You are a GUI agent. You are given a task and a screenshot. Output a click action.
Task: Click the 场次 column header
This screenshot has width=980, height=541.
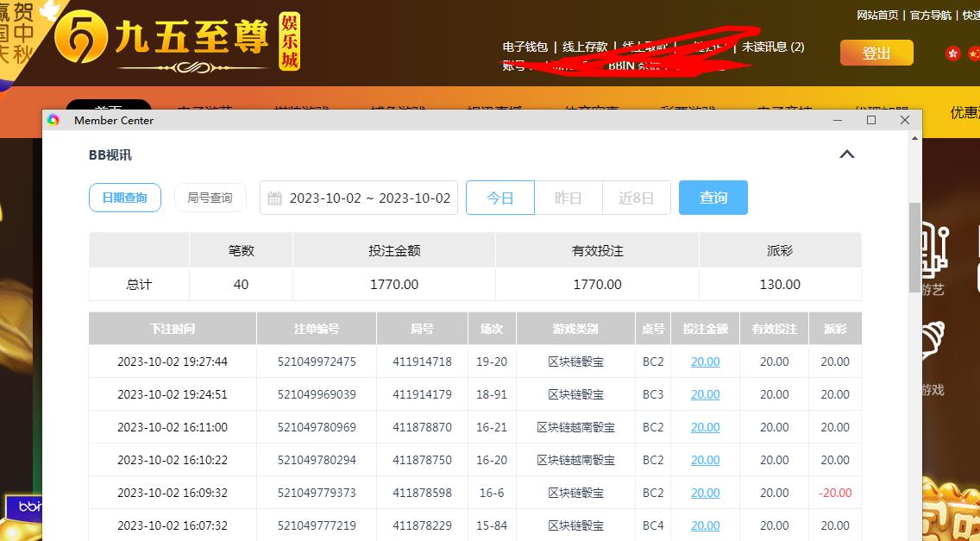tap(492, 329)
